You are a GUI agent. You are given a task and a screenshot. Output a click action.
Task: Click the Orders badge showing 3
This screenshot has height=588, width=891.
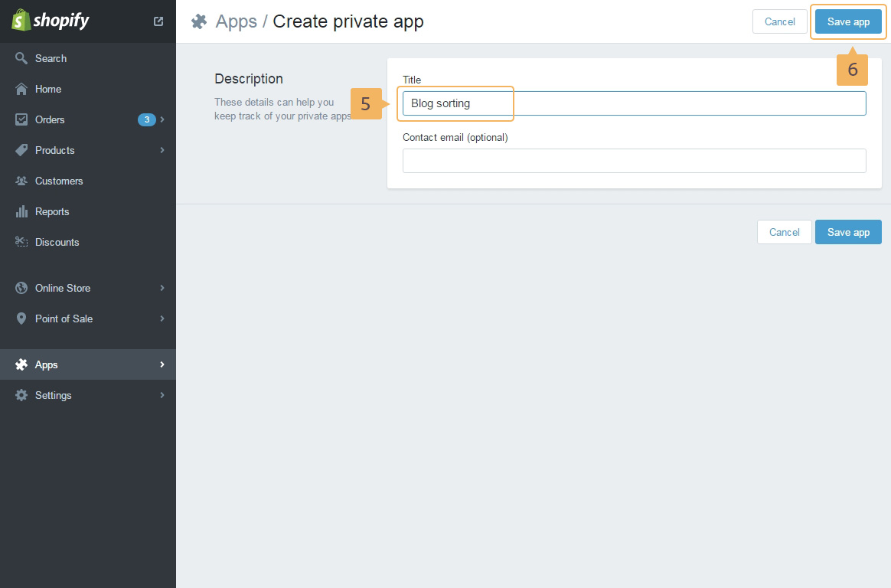[146, 119]
